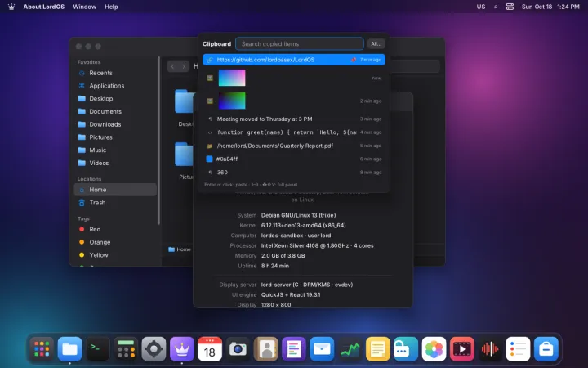Launch the Calendar app showing 18
Viewport: 588px width, 368px height.
[210, 349]
